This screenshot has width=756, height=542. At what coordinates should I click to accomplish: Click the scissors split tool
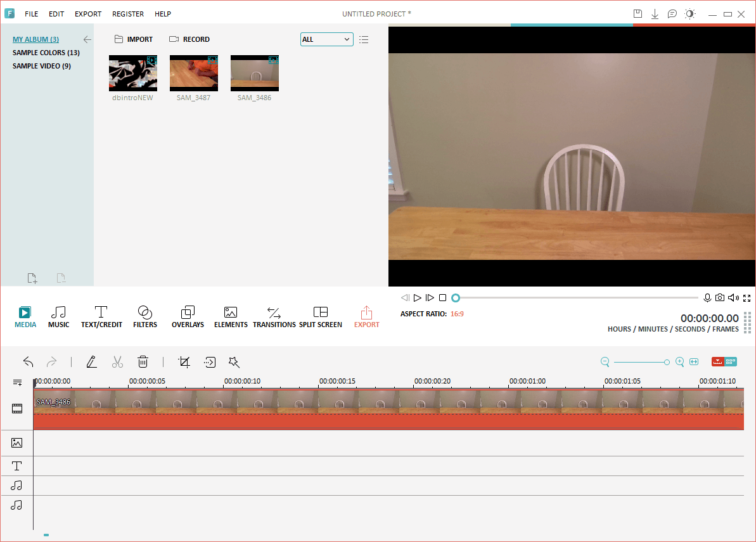(x=117, y=362)
